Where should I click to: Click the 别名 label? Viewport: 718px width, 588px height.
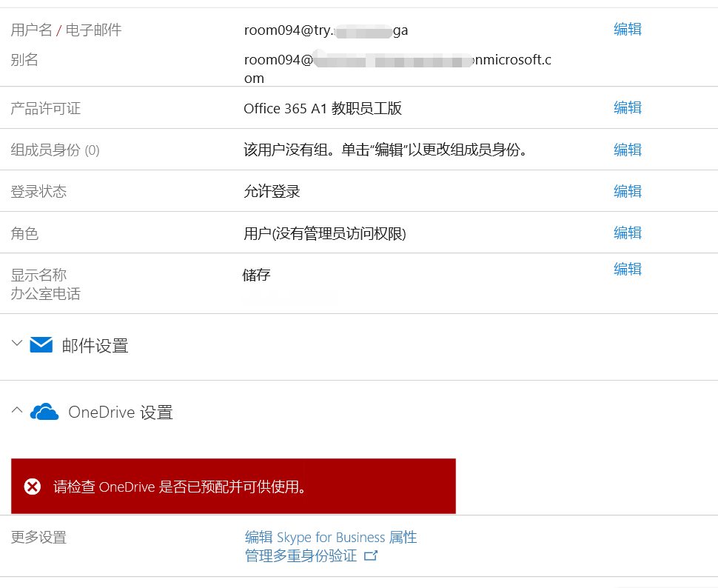click(24, 59)
